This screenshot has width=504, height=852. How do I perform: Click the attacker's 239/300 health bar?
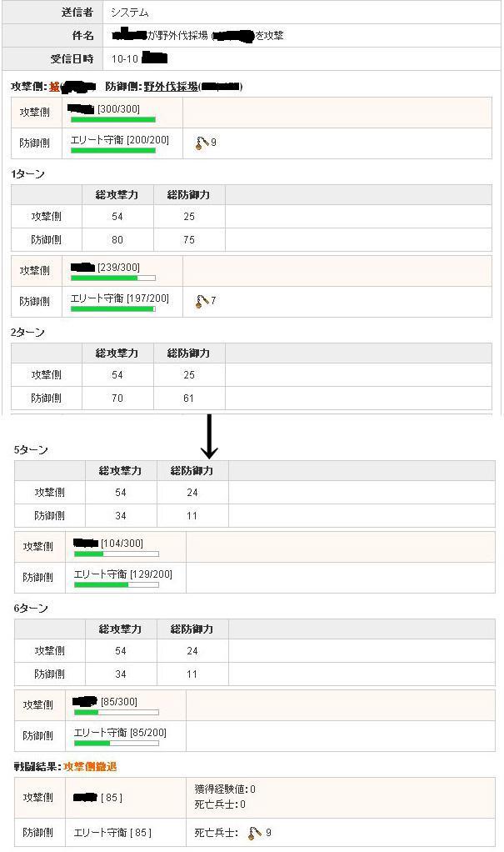[x=112, y=278]
